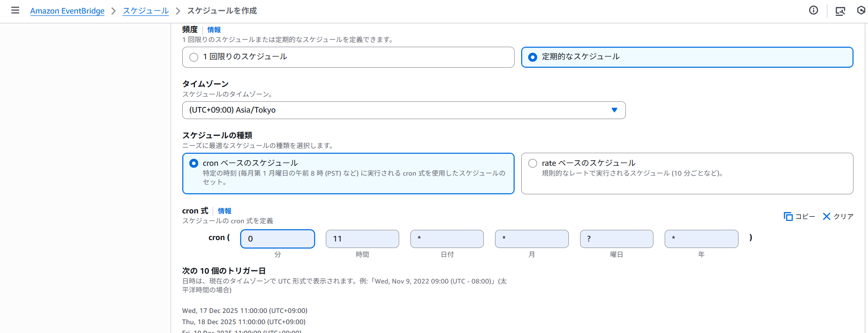Click the cron 時間 (hours) field
This screenshot has height=333, width=868.
pyautogui.click(x=362, y=239)
